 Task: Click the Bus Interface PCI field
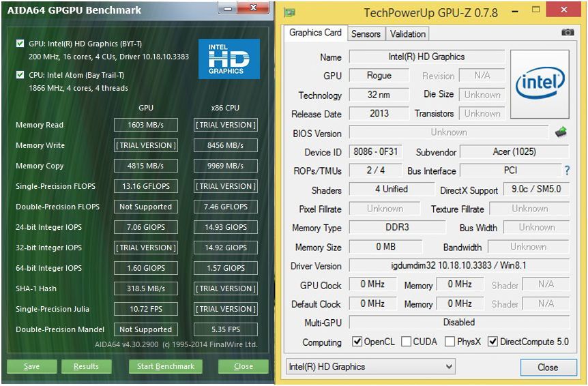(x=511, y=170)
